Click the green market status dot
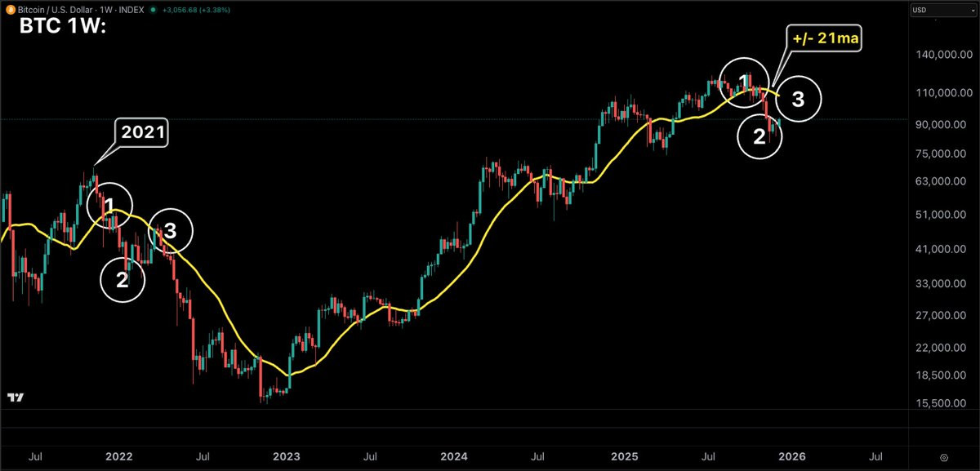This screenshot has height=471, width=980. coord(154,11)
